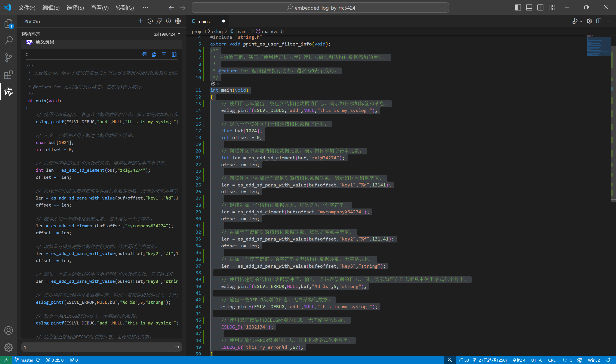Open the File menu
This screenshot has height=364, width=616.
coord(27,8)
